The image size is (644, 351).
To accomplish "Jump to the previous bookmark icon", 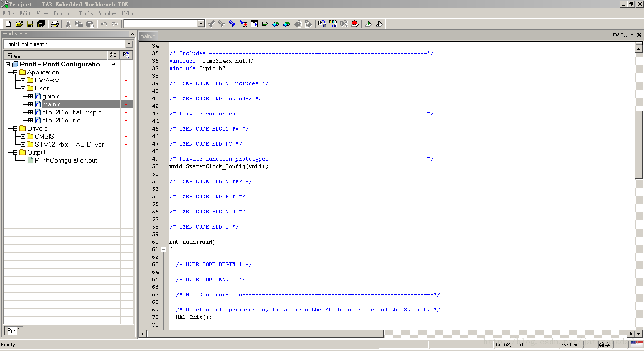I will (x=276, y=24).
